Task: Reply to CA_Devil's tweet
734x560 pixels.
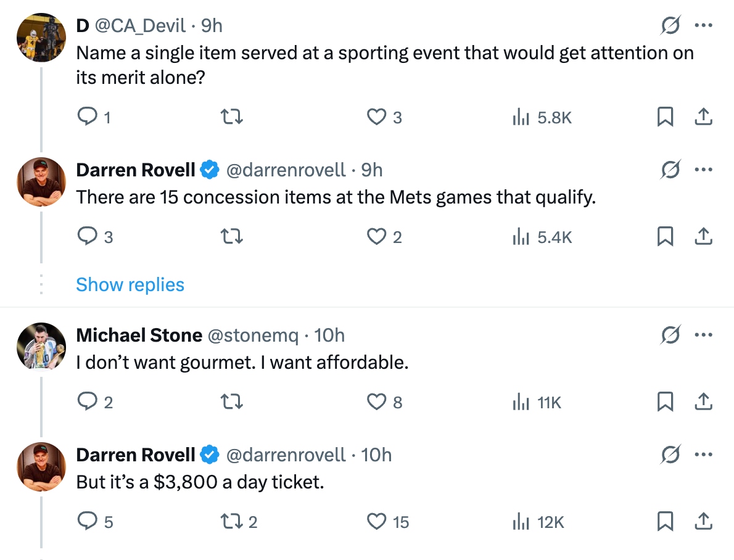Action: click(86, 117)
